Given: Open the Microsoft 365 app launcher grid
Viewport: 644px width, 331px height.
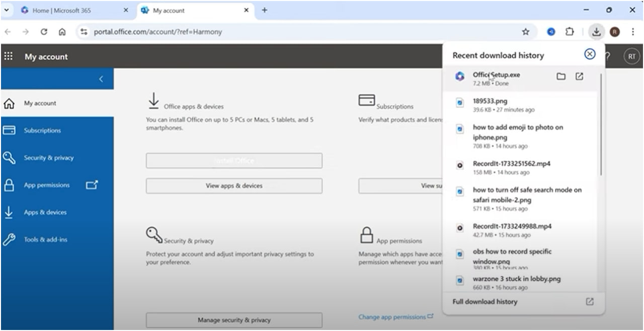Looking at the screenshot, I should pos(8,56).
